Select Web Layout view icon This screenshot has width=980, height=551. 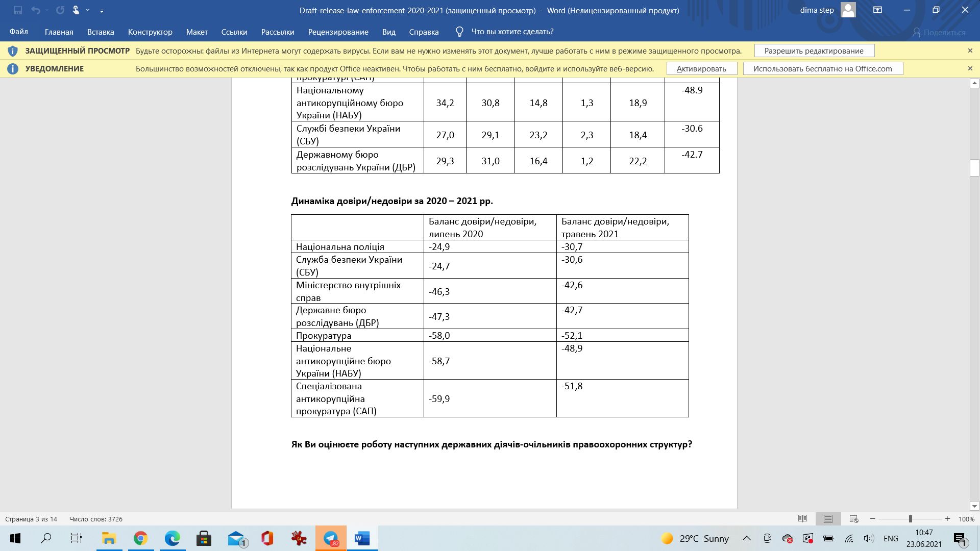[854, 519]
